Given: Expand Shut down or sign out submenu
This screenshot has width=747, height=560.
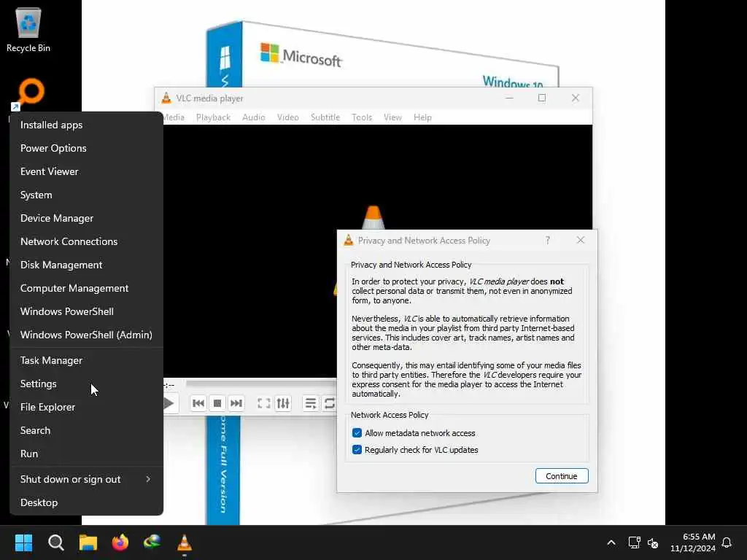Looking at the screenshot, I should coord(86,479).
